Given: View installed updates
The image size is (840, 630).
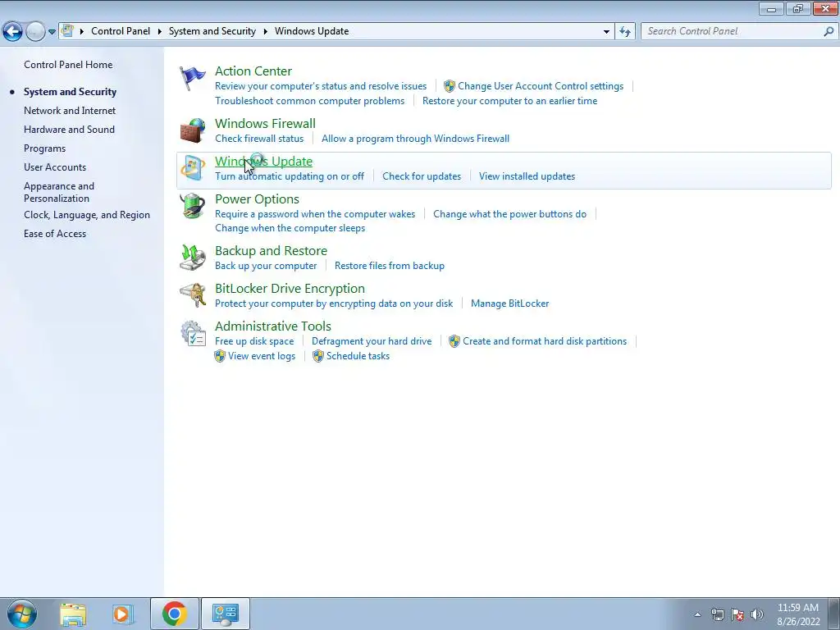Looking at the screenshot, I should 527,176.
